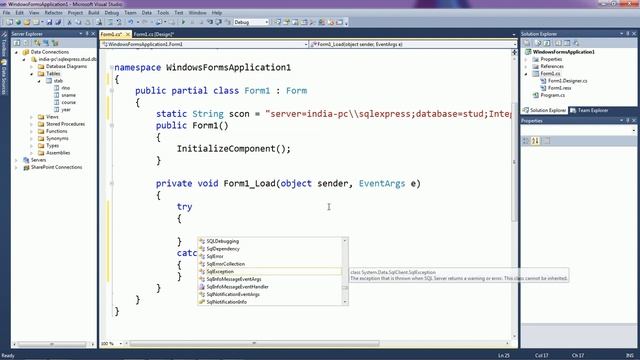Open the Refactor menu
Image resolution: width=640 pixels, height=360 pixels.
53,13
